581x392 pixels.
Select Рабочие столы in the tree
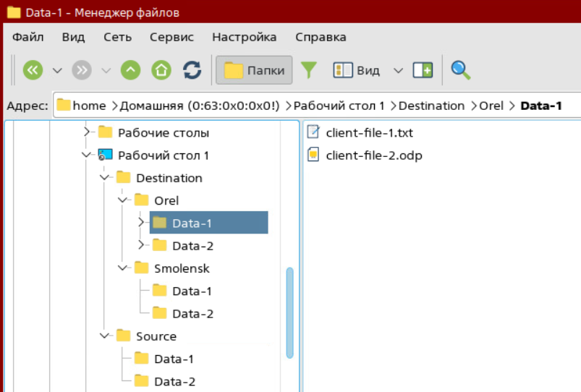coord(164,132)
